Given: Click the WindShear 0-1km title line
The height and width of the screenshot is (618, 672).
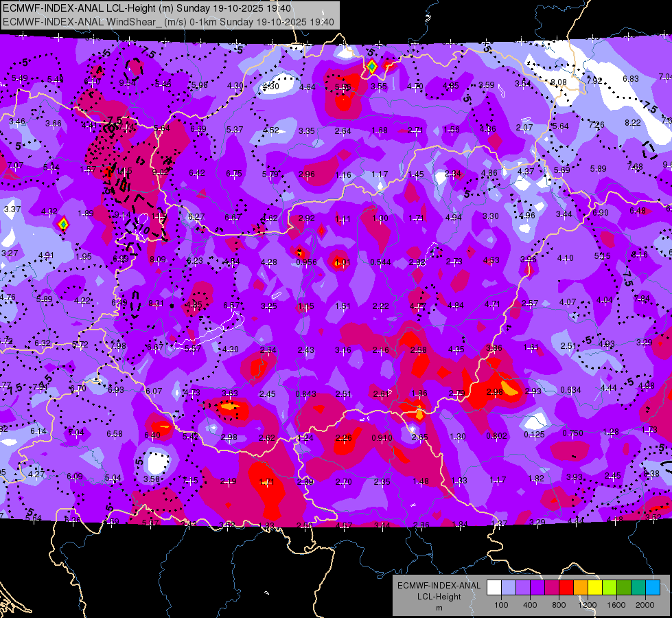Looking at the screenshot, I should [x=168, y=22].
